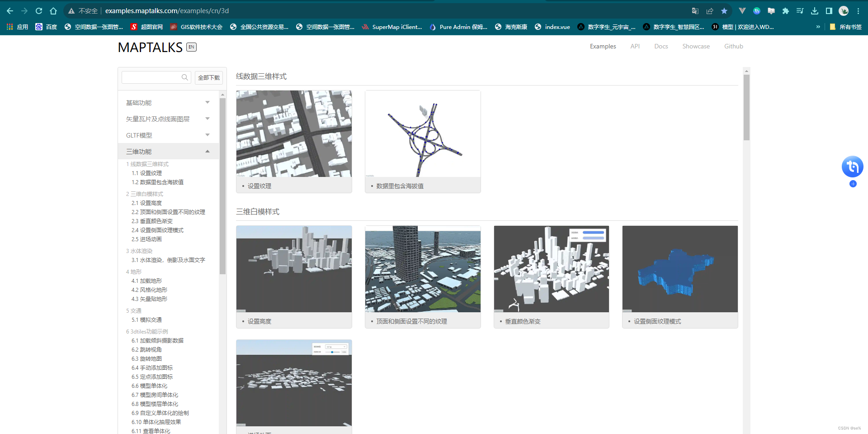This screenshot has height=434, width=868.
Task: Open the Showcase navigation item
Action: 696,46
